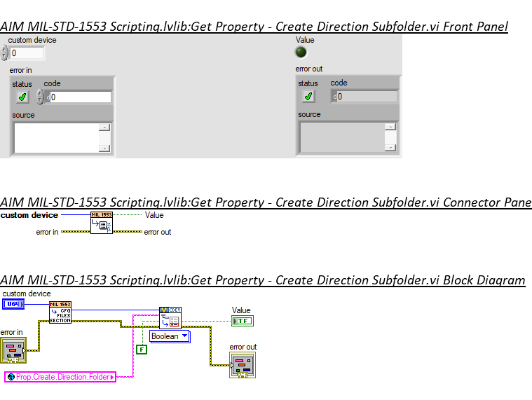
Task: Click the error in source scroll down arrow
Action: [x=104, y=148]
